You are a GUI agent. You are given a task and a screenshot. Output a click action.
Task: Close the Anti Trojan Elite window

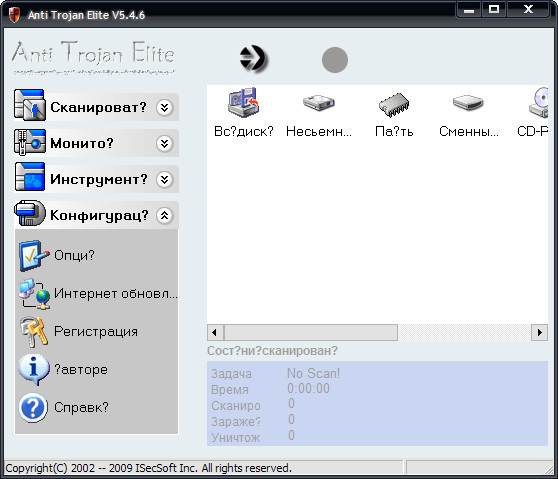528,10
